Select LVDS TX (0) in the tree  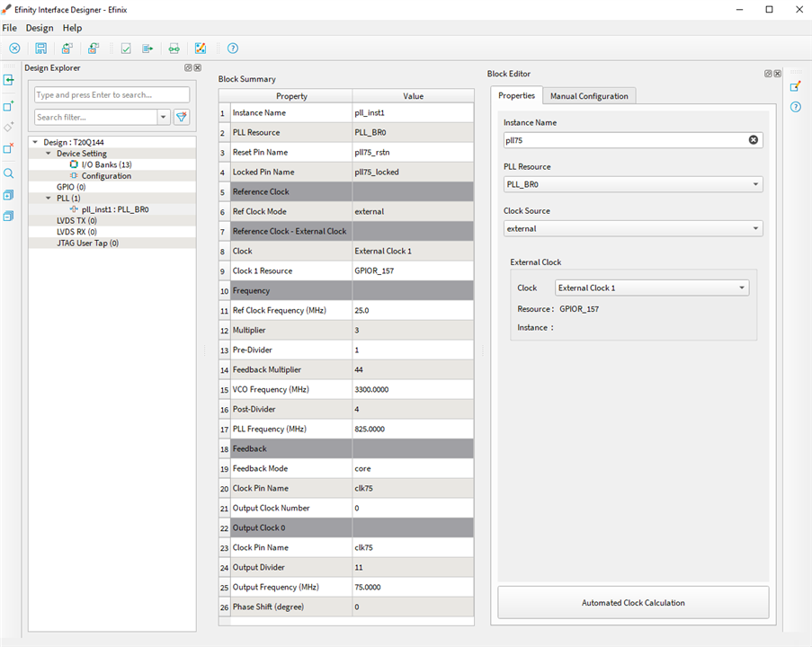(x=76, y=220)
